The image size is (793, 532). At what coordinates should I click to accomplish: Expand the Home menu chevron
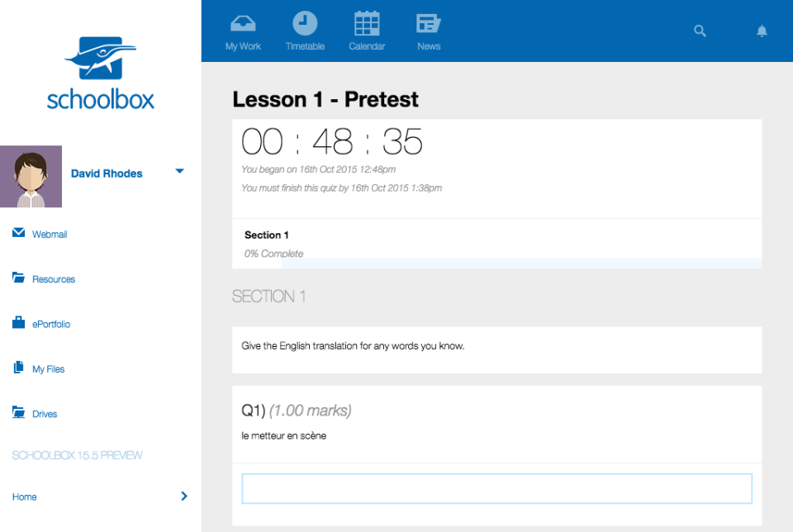pyautogui.click(x=183, y=496)
